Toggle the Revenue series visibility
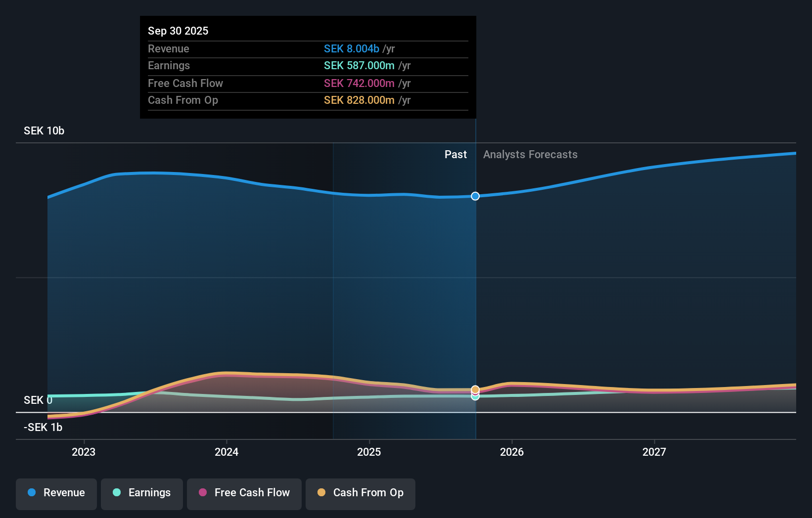The width and height of the screenshot is (812, 518). [x=56, y=493]
